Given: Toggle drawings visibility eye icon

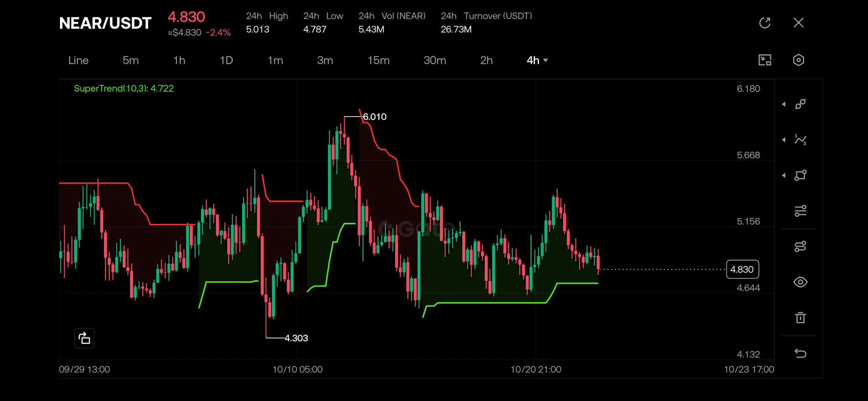Looking at the screenshot, I should 801,282.
